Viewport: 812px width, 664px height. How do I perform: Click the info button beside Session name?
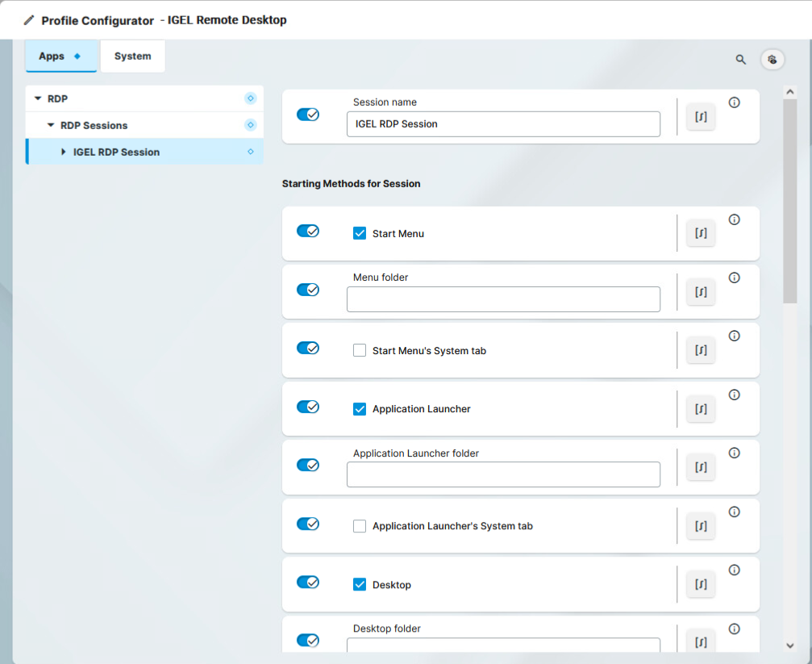tap(734, 102)
